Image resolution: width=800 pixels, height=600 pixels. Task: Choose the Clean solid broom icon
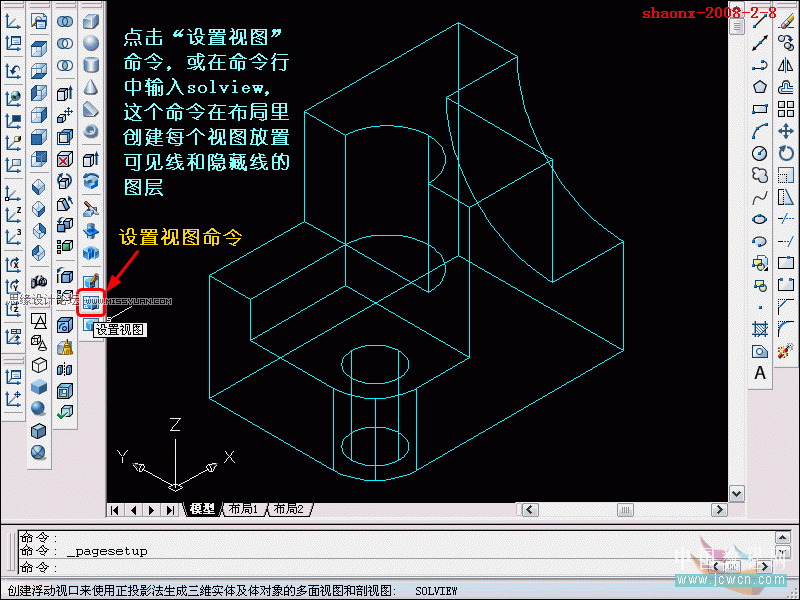65,347
